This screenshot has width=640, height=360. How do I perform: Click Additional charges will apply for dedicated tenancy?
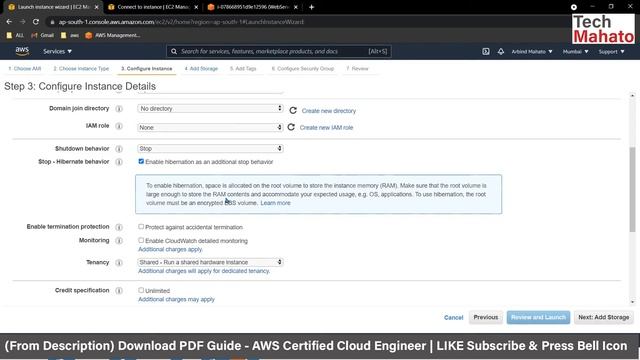point(204,271)
